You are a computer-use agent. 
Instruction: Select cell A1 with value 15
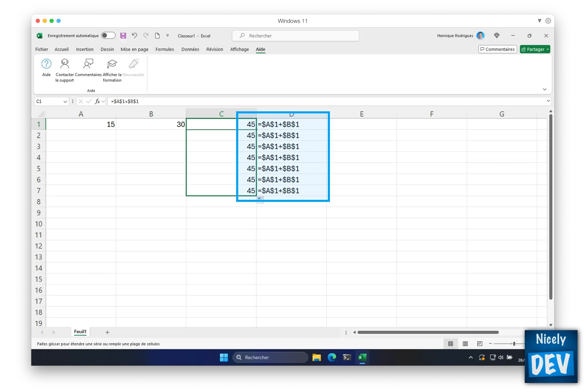[x=81, y=124]
